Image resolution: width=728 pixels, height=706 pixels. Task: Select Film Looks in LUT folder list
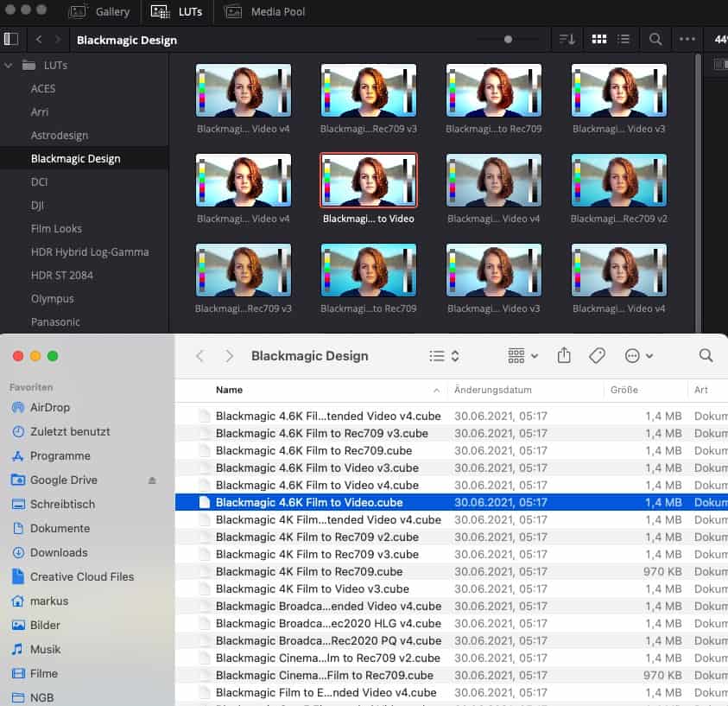point(56,229)
